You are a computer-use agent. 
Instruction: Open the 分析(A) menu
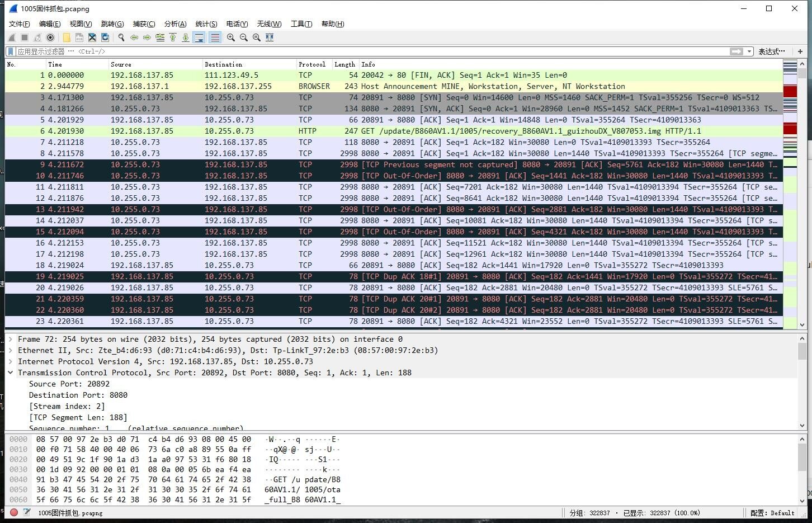[175, 23]
